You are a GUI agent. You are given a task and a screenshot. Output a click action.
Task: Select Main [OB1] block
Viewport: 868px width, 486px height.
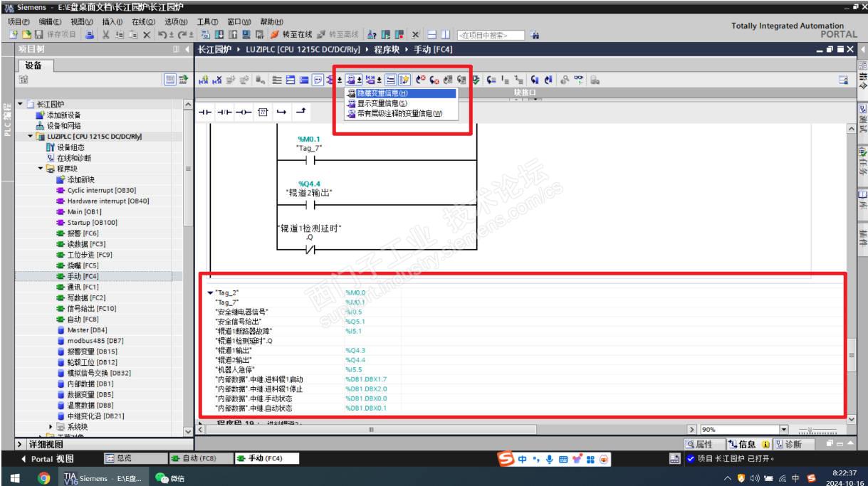coord(85,212)
